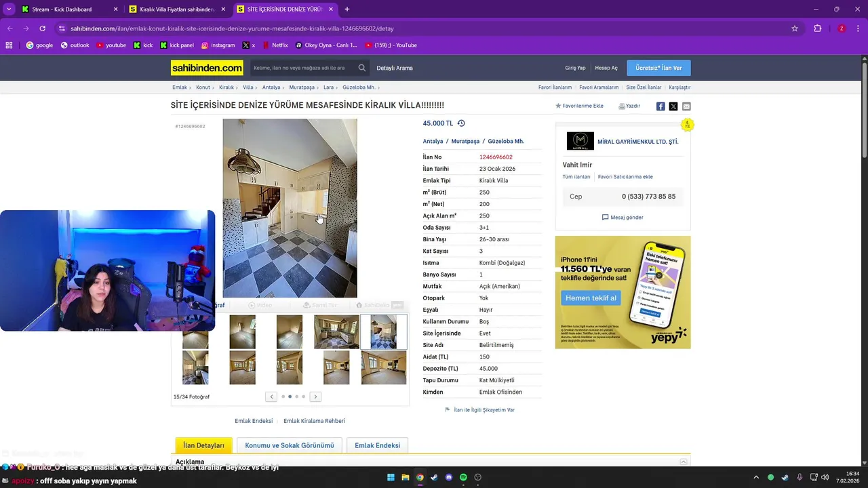This screenshot has width=868, height=488.
Task: Open Karşılaştır link
Action: coord(679,87)
